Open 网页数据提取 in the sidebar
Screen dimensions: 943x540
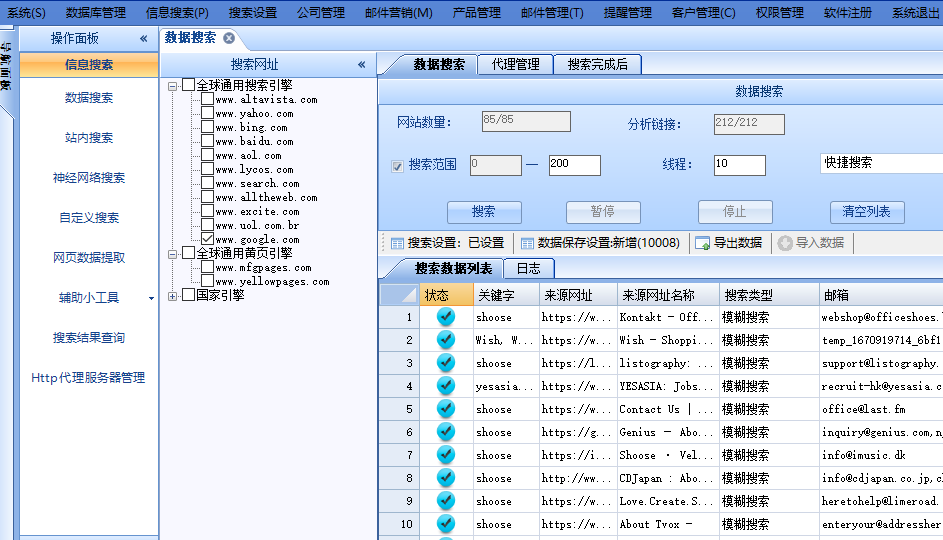click(89, 257)
